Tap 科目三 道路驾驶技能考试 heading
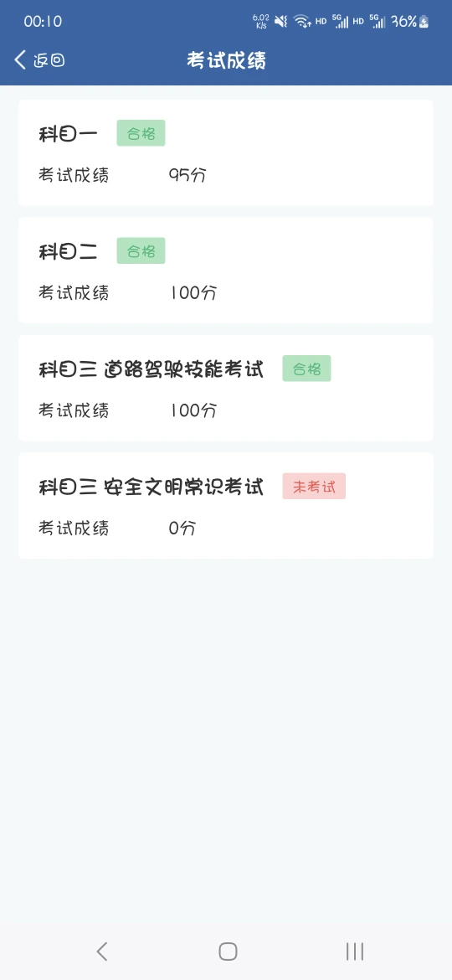This screenshot has width=452, height=980. coord(151,369)
